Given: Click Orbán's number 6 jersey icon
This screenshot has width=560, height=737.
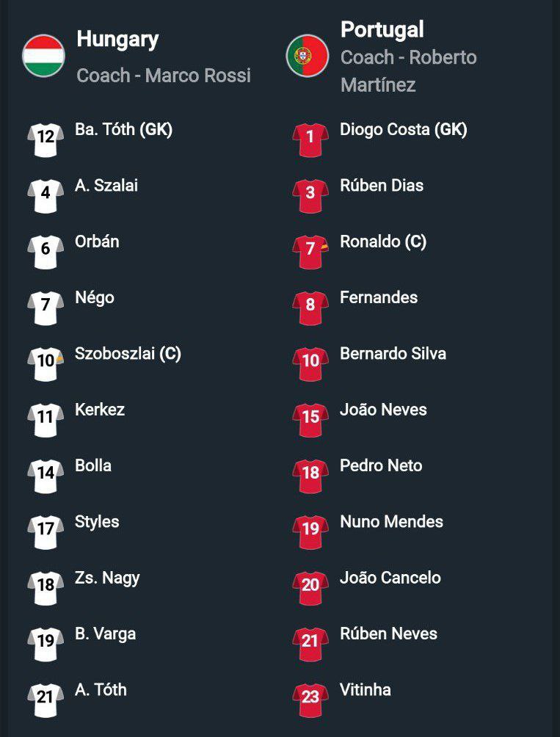Looking at the screenshot, I should coord(46,249).
